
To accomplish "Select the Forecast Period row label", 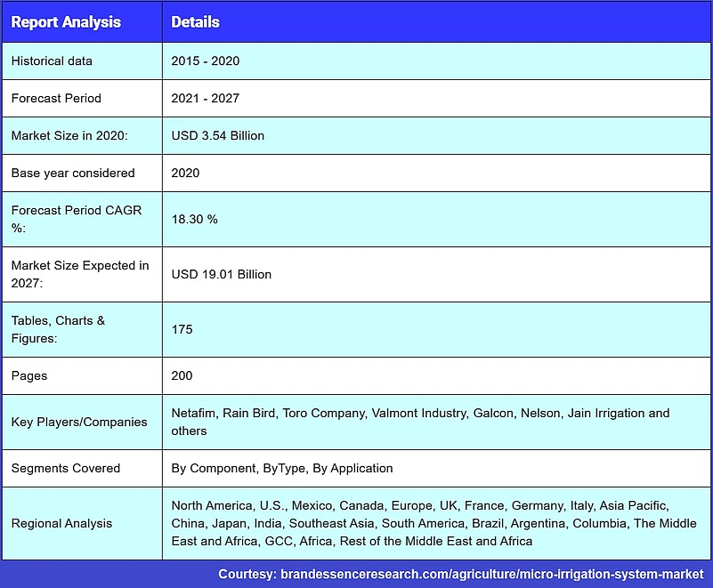I will click(56, 99).
